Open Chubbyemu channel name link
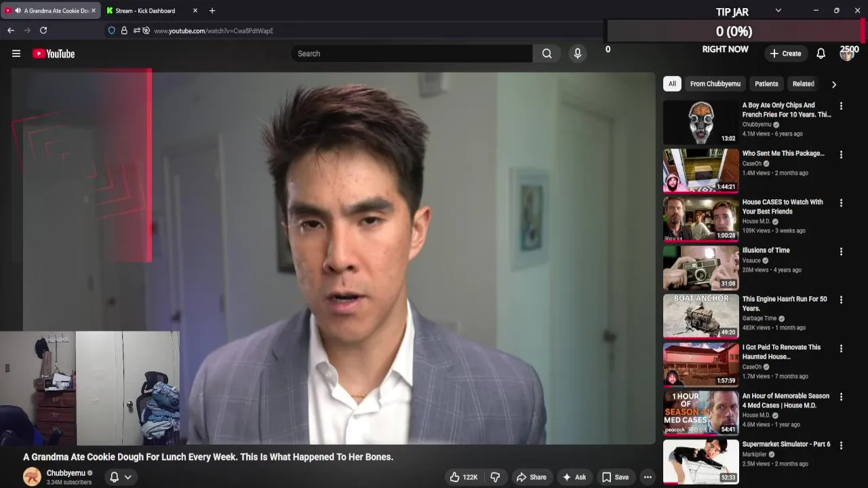The height and width of the screenshot is (488, 868). pyautogui.click(x=66, y=473)
